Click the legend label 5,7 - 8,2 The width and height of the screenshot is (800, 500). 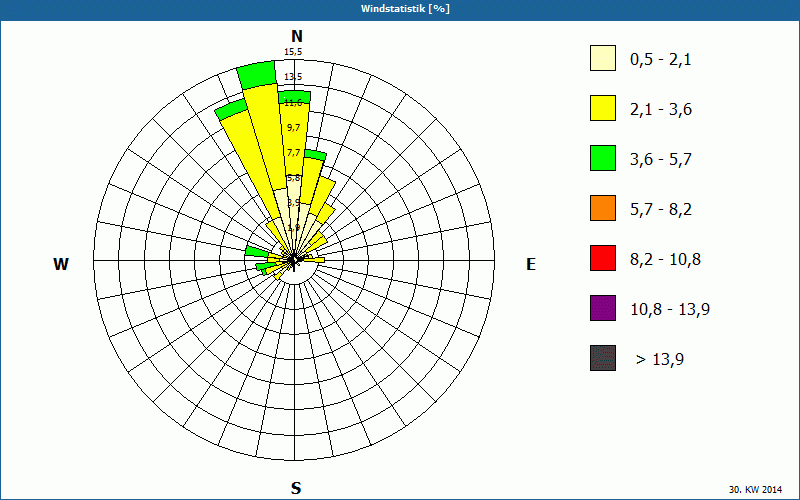click(x=661, y=210)
